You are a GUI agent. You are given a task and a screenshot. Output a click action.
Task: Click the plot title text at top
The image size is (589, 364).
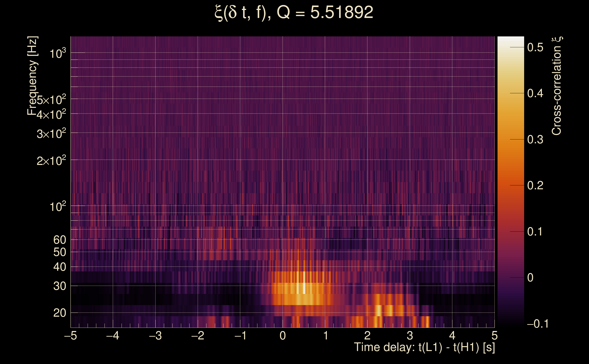coord(294,13)
